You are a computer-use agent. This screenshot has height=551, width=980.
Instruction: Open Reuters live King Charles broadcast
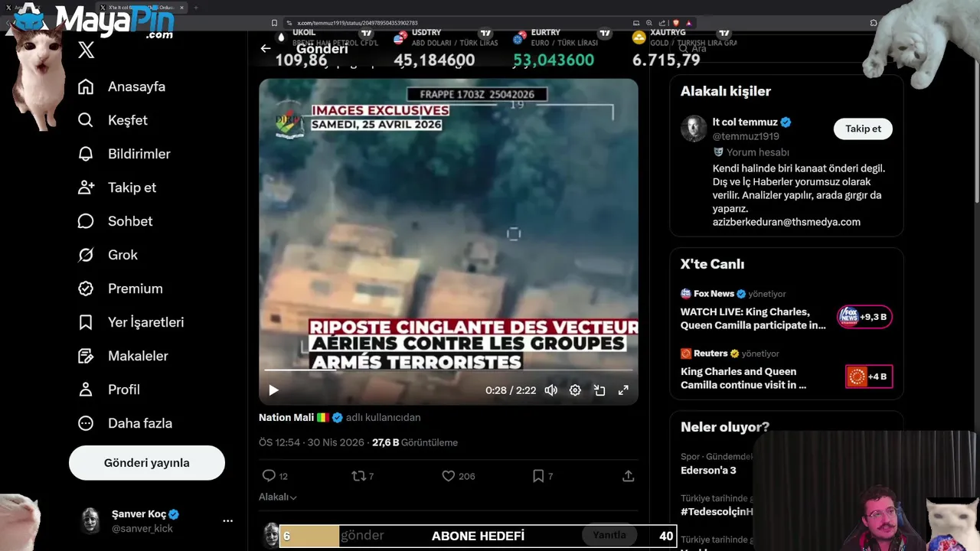coord(743,378)
